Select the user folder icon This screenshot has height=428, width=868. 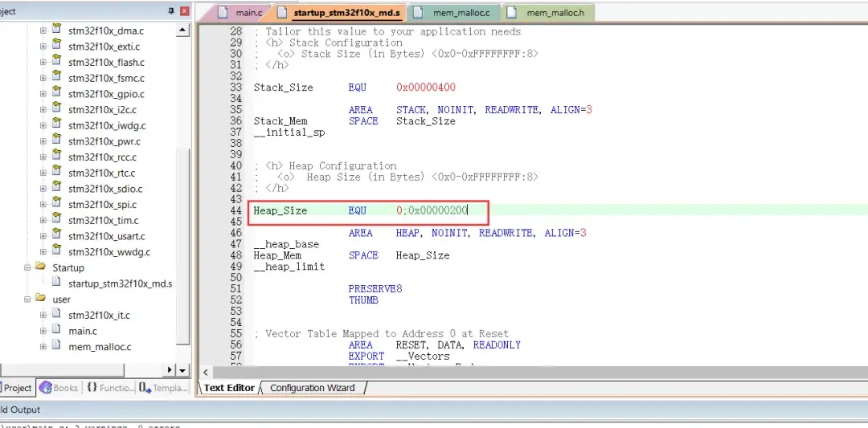[40, 298]
